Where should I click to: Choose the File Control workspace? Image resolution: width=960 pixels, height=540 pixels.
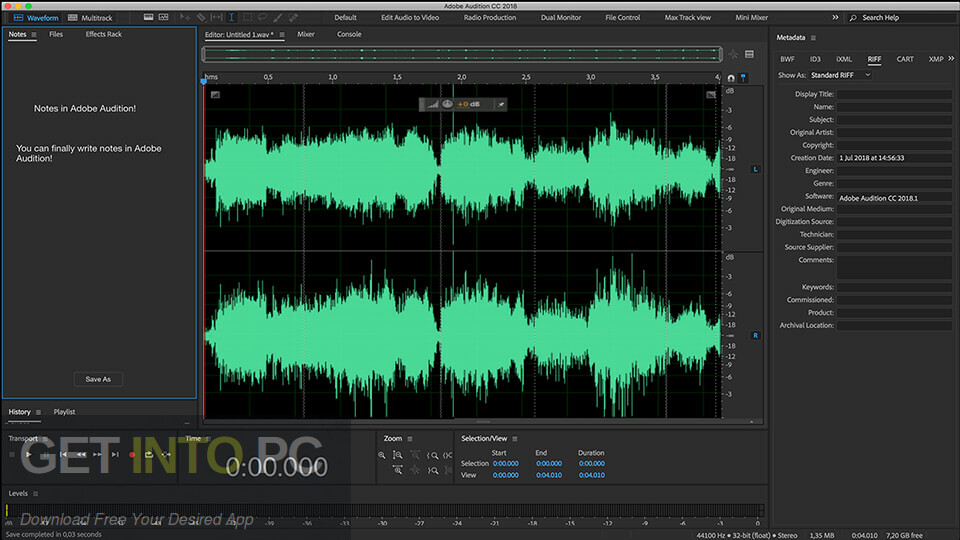click(623, 18)
